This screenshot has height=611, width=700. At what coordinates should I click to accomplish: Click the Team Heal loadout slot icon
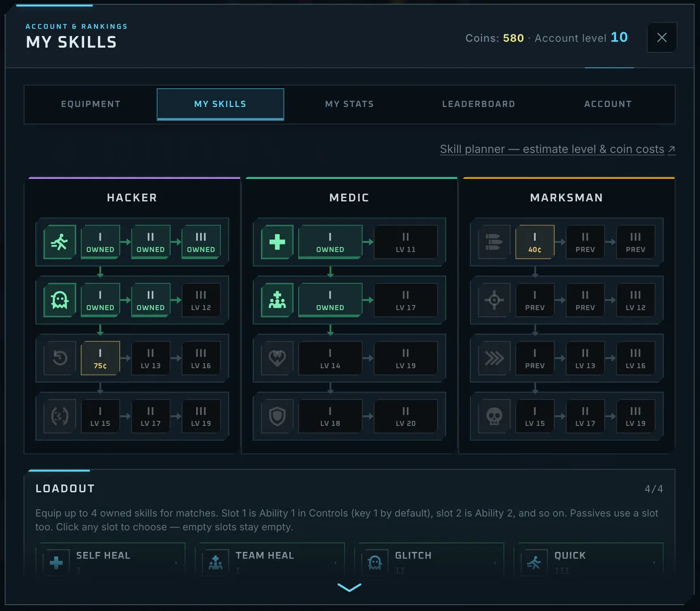[216, 562]
